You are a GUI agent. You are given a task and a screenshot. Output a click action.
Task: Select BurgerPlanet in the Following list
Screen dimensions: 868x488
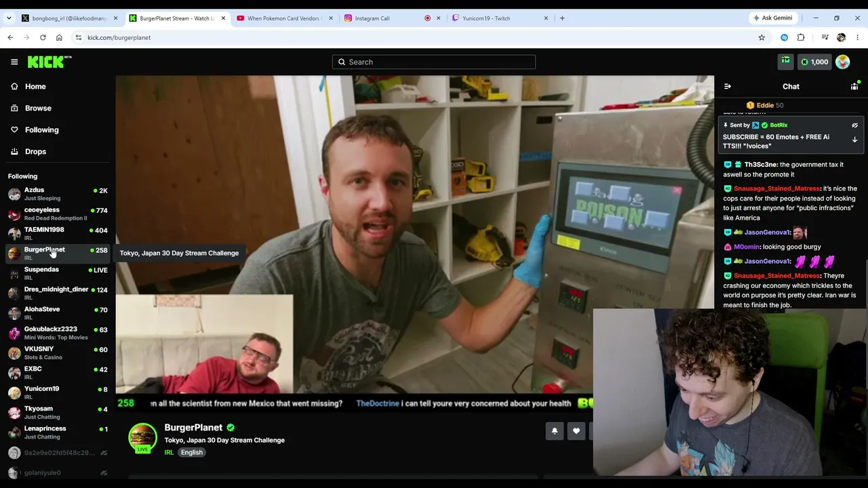click(58, 253)
